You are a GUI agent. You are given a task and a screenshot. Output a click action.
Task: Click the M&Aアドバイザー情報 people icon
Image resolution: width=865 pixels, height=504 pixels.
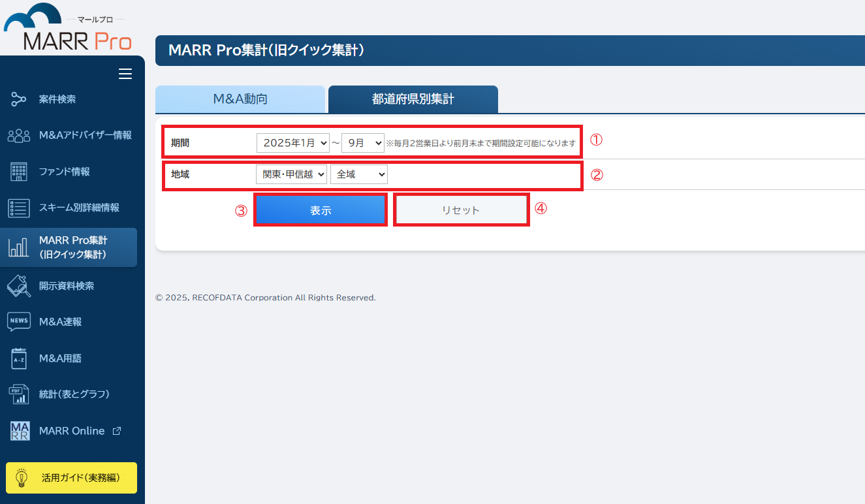tap(18, 136)
